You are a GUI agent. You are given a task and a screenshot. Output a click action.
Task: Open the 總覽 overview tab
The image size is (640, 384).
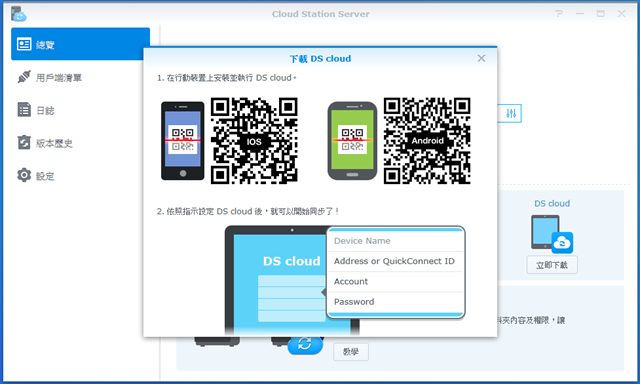coord(80,44)
